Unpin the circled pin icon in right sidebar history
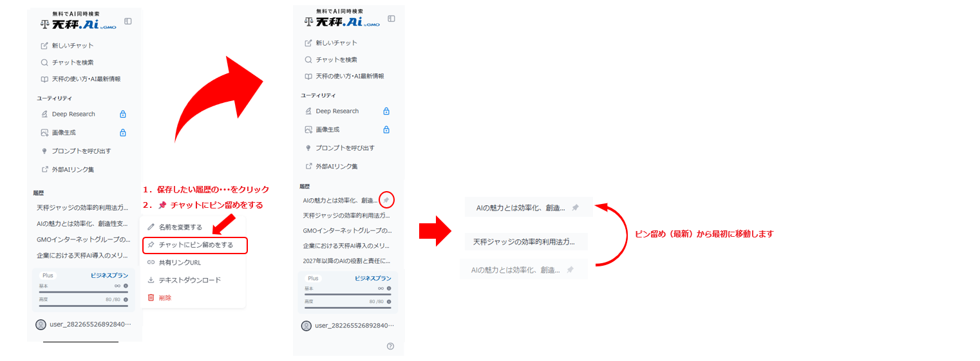Screen dimensions: 980x361 point(386,200)
